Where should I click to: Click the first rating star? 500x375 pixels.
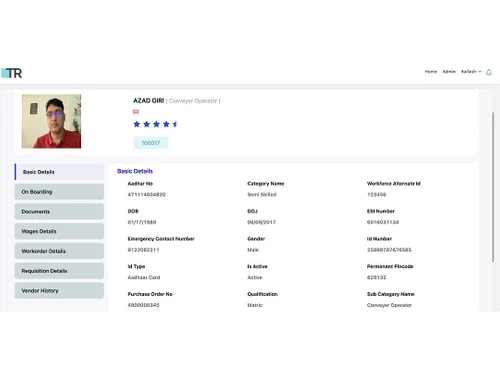click(137, 124)
